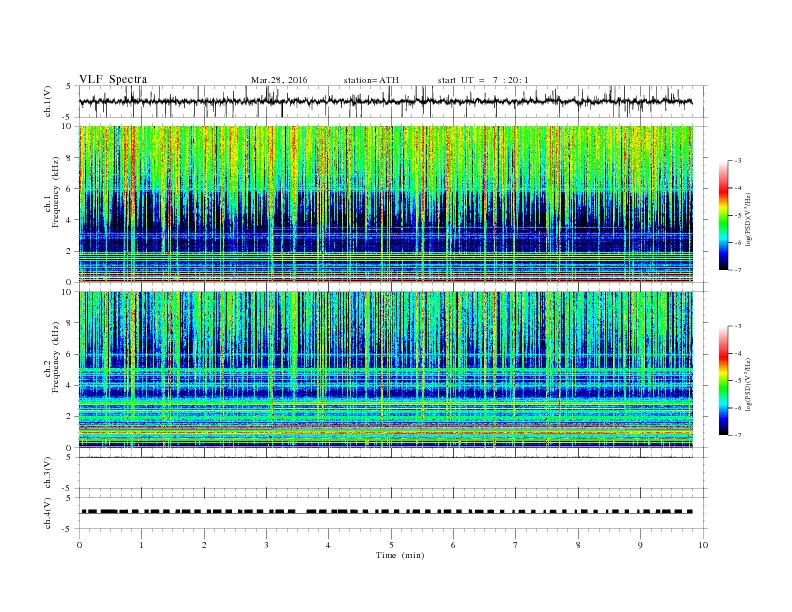792x612 pixels.
Task: Click the ch.1 spectrogram panel
Action: (x=386, y=204)
